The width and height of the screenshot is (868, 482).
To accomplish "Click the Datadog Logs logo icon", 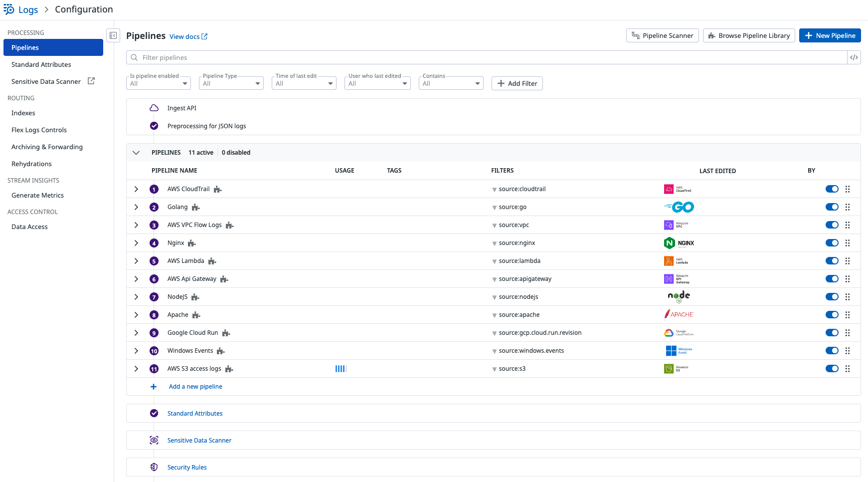I will 9,9.
